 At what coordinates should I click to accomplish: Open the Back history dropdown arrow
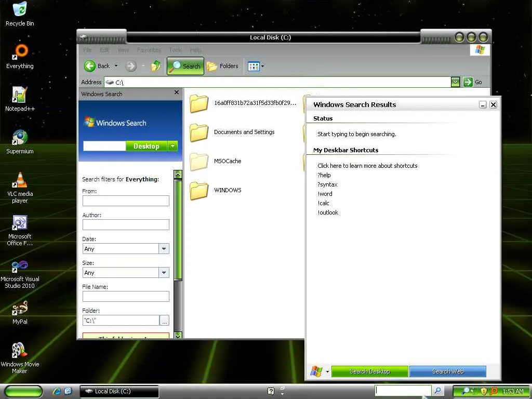(x=116, y=66)
